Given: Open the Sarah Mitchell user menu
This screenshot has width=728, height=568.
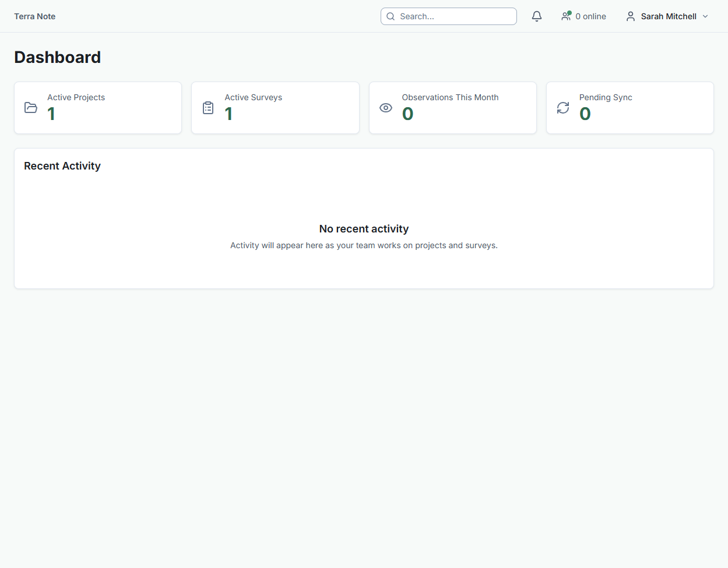Looking at the screenshot, I should click(x=668, y=16).
